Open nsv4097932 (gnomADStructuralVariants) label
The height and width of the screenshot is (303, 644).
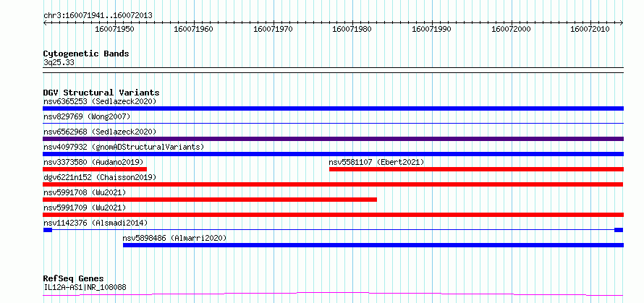point(124,147)
